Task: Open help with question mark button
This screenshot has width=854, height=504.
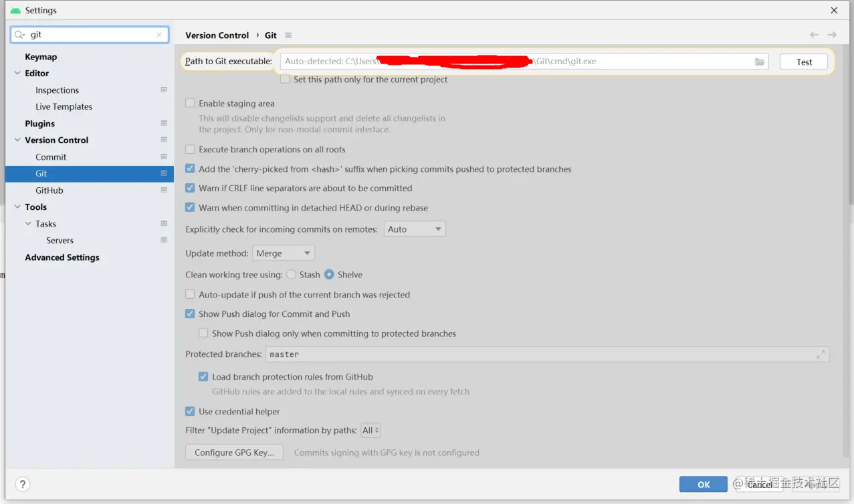Action: click(x=22, y=485)
